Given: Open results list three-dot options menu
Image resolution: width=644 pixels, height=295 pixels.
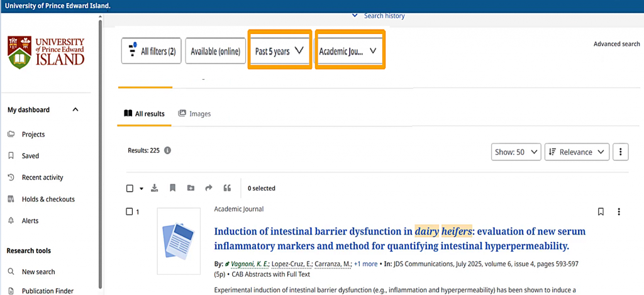Looking at the screenshot, I should click(621, 152).
